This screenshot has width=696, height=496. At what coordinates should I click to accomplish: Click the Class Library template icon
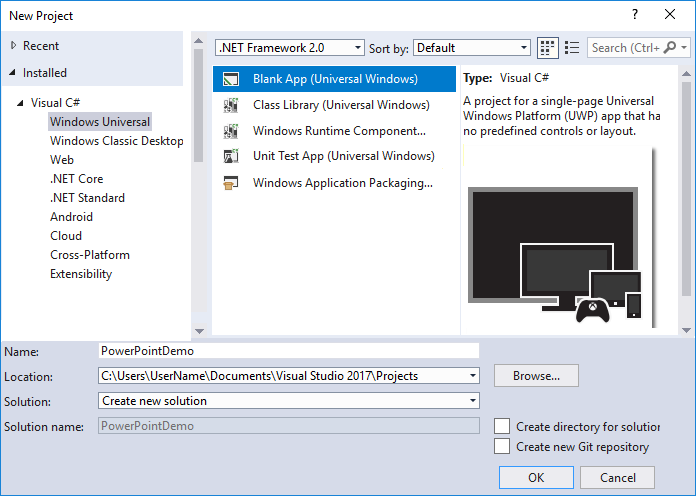[231, 105]
